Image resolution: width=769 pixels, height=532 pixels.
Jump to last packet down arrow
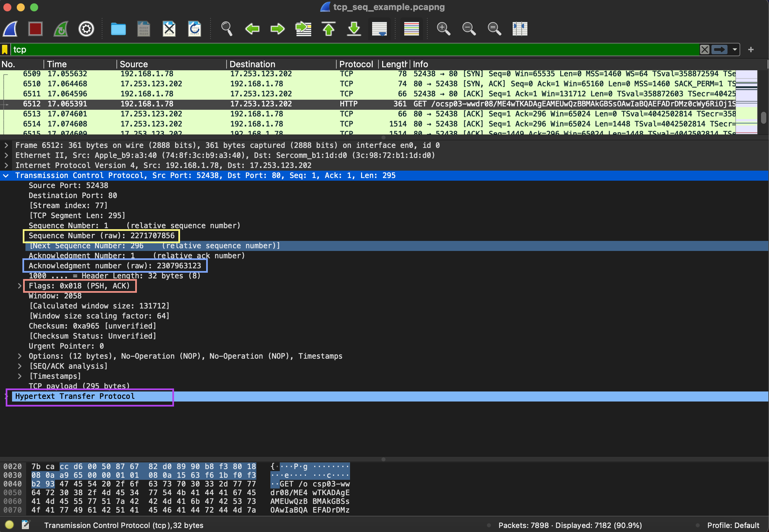coord(354,29)
